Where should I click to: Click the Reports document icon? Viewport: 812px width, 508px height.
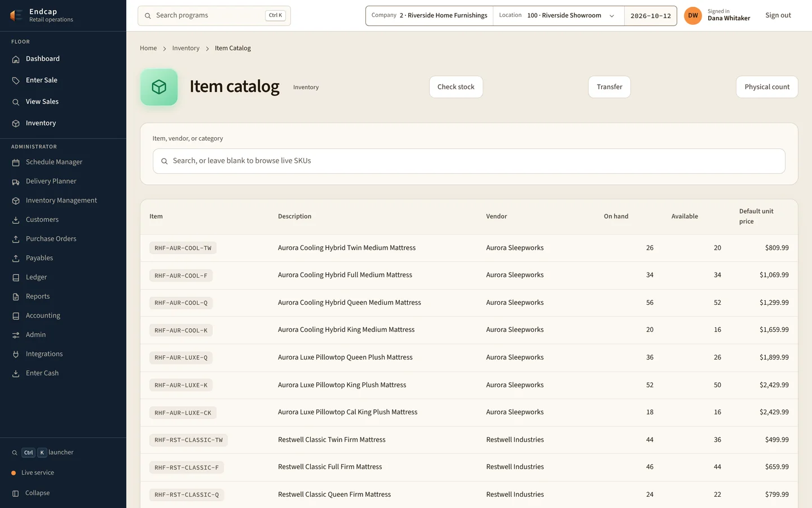(x=16, y=297)
